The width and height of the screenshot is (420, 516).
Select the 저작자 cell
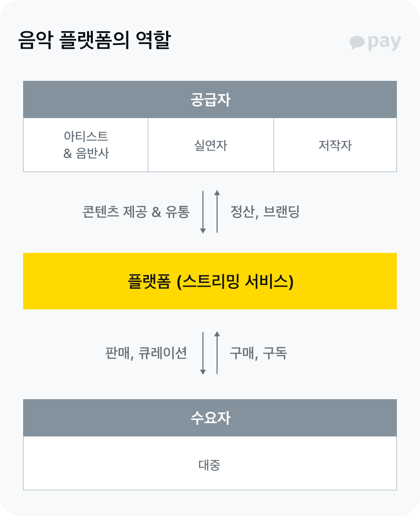335,145
